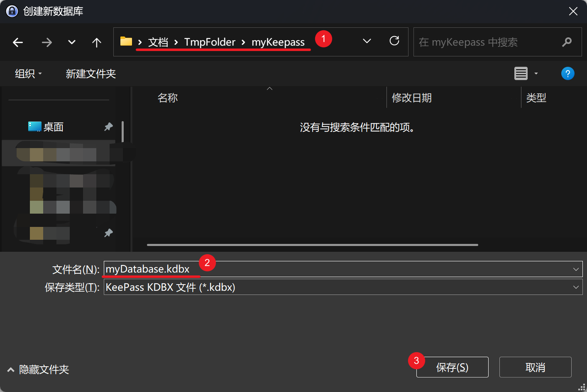Refresh the myKeepass folder
The image size is (587, 392).
(394, 41)
